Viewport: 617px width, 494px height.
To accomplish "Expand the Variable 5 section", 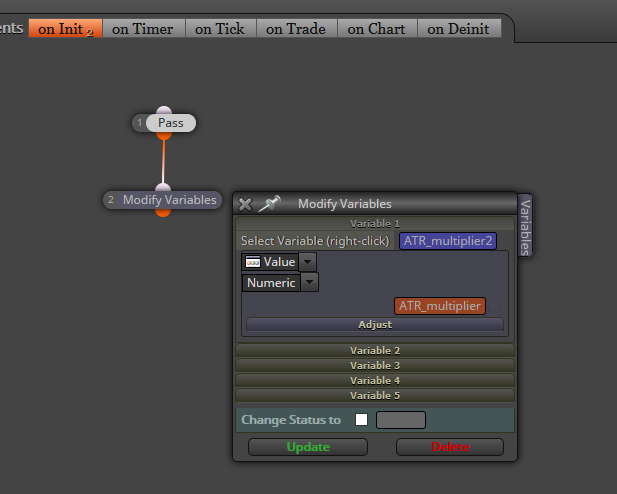I will (x=375, y=395).
